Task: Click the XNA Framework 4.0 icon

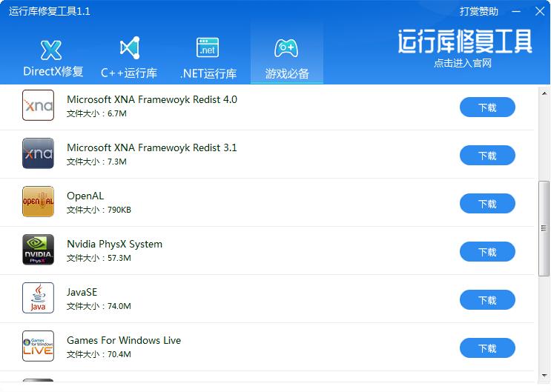Action: pos(38,105)
